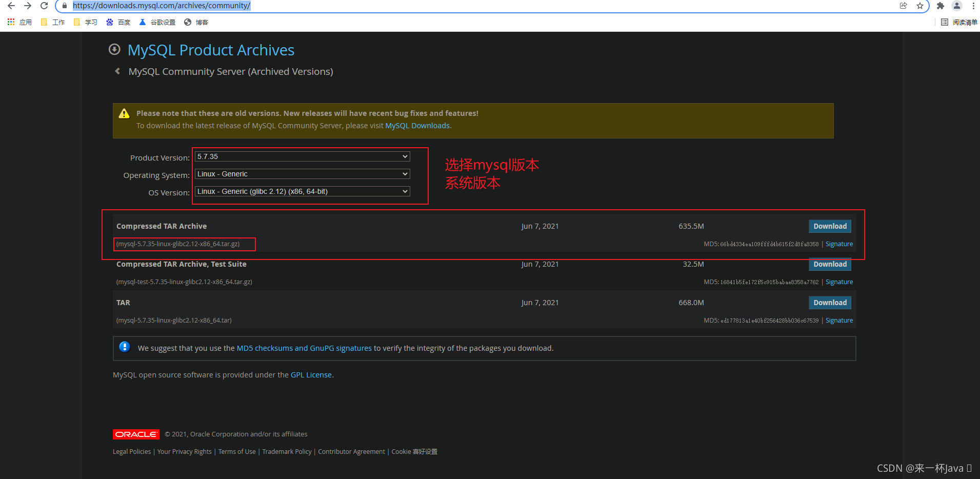This screenshot has height=479, width=980.
Task: Click the filename mysql-5.7.35-linux-glibc2.12-x86_64.tar.gz
Action: [178, 244]
